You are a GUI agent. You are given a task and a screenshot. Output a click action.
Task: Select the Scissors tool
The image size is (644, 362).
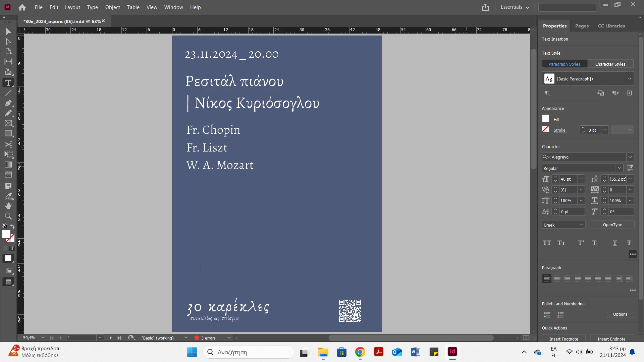click(8, 144)
